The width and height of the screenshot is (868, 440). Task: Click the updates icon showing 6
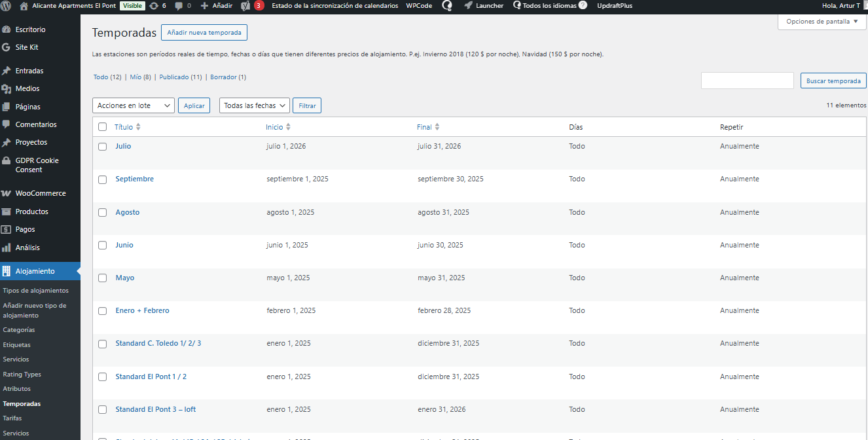click(154, 5)
